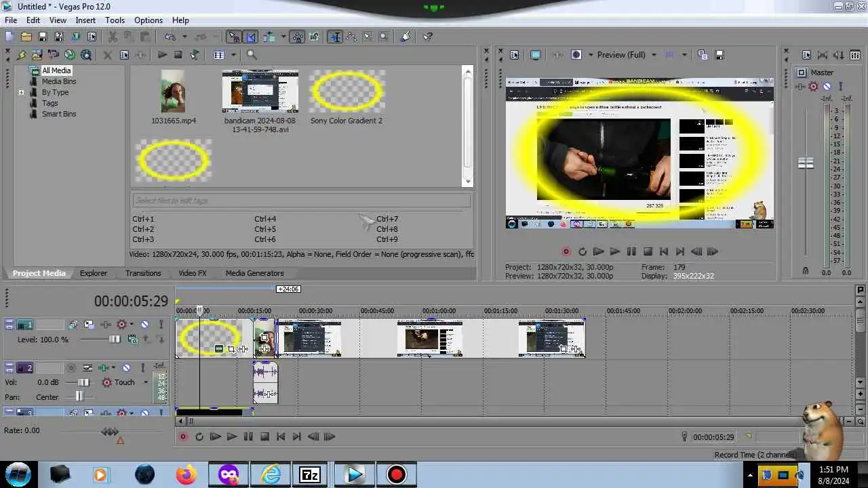The width and height of the screenshot is (868, 488).
Task: Click the 'Select files to edit tags' field
Action: point(300,200)
